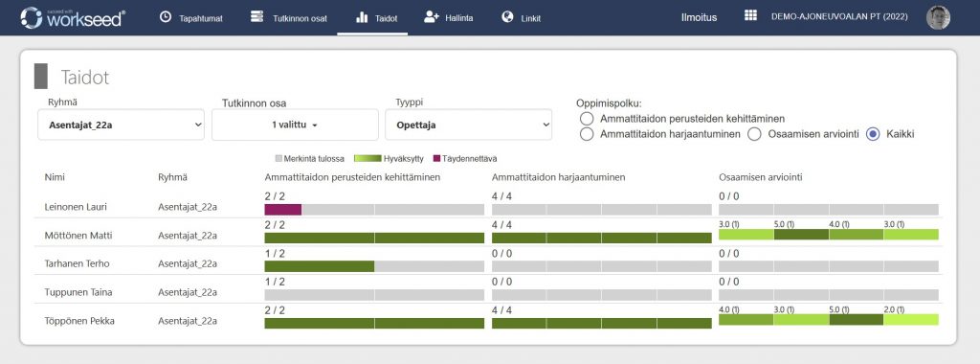The width and height of the screenshot is (980, 364).
Task: Open Tapahtumat clock icon
Action: coord(165,17)
